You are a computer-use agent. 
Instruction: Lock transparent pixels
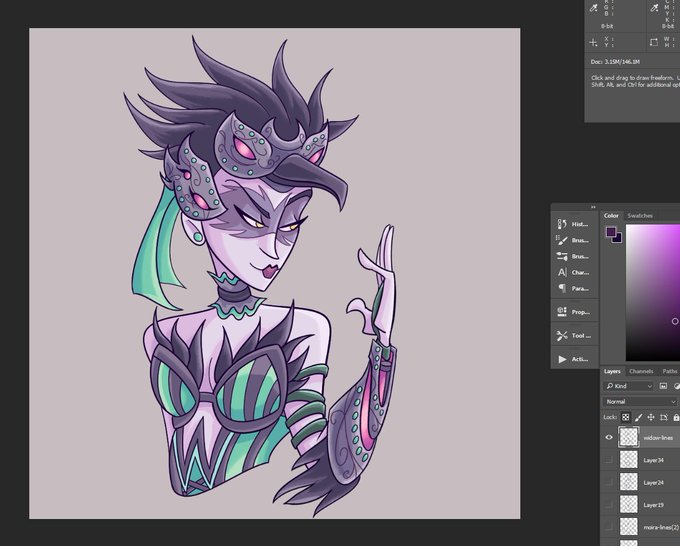(625, 417)
